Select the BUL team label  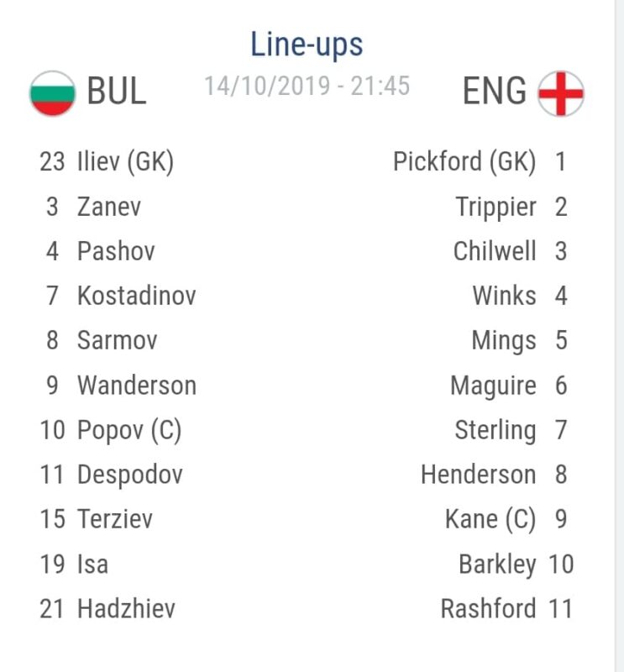(x=117, y=91)
